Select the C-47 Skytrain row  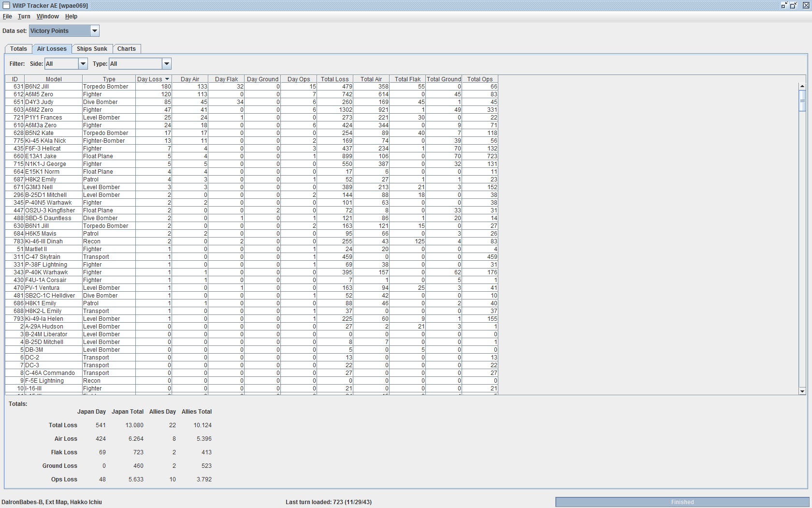point(251,257)
